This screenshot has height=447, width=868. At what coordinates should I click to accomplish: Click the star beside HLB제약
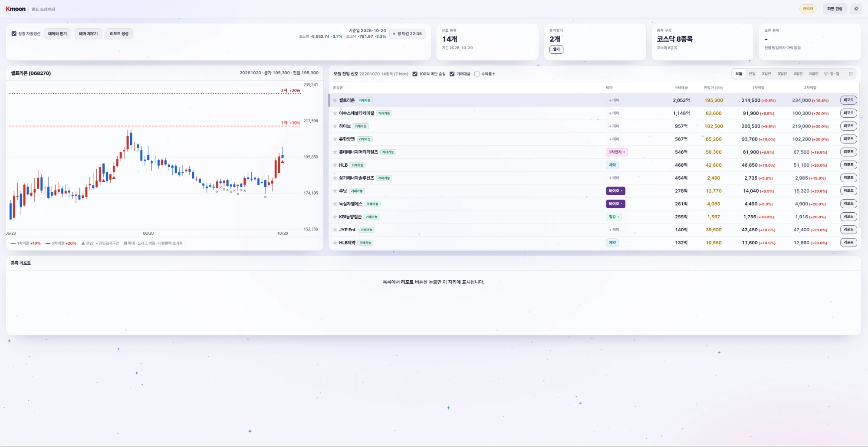coord(335,243)
